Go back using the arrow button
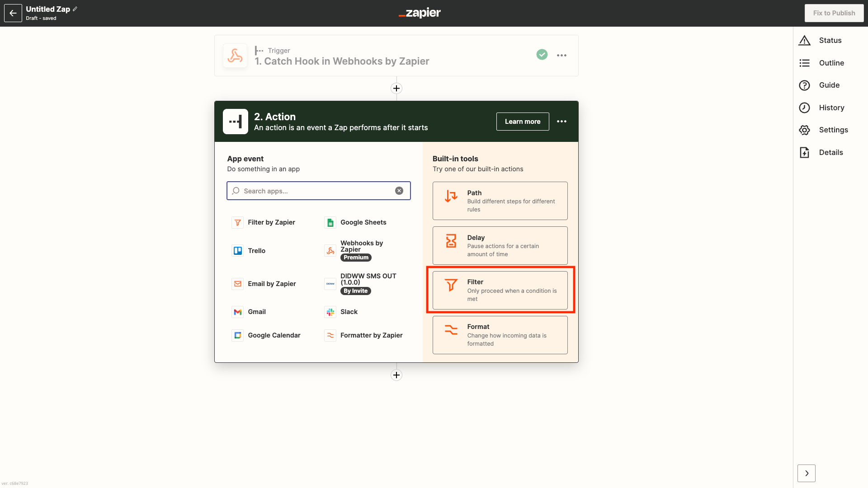 pyautogui.click(x=13, y=13)
